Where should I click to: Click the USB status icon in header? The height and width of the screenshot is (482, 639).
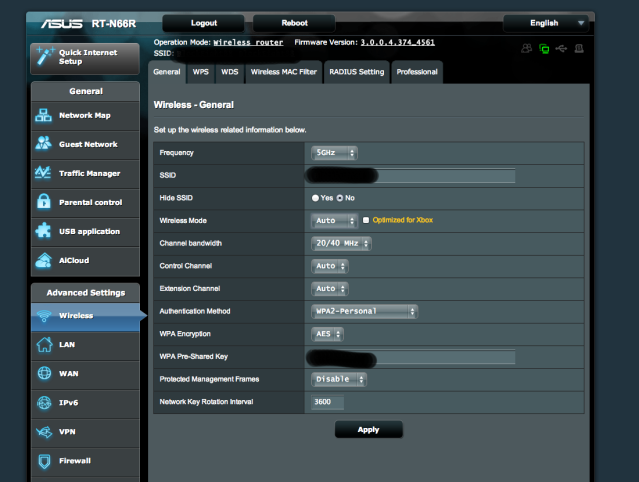coord(561,48)
